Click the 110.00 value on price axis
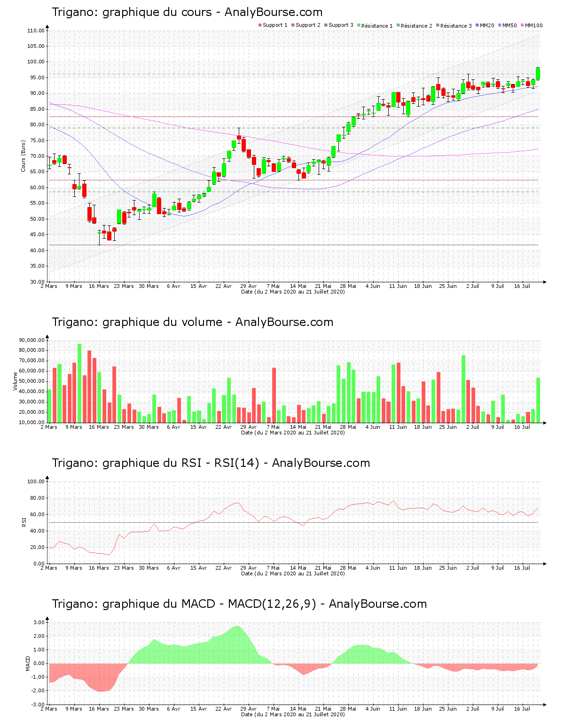This screenshot has width=564, height=728. [x=36, y=31]
